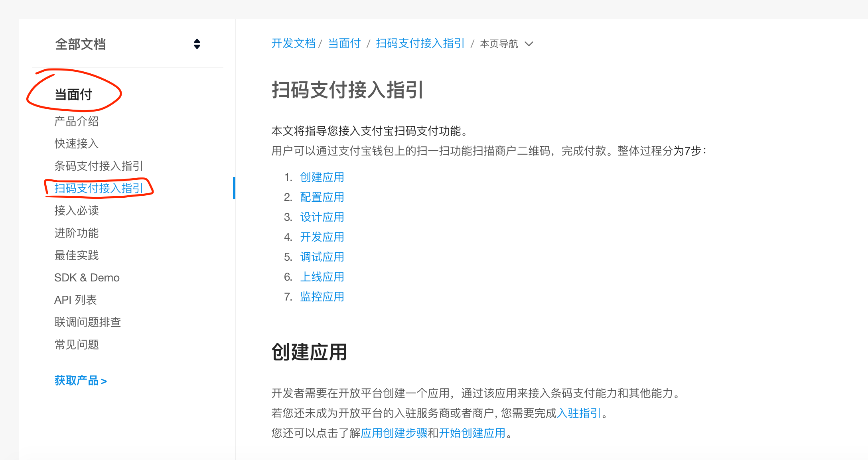Expand the 本页导航 page navigation chevron
Viewport: 868px width, 460px height.
click(x=529, y=44)
